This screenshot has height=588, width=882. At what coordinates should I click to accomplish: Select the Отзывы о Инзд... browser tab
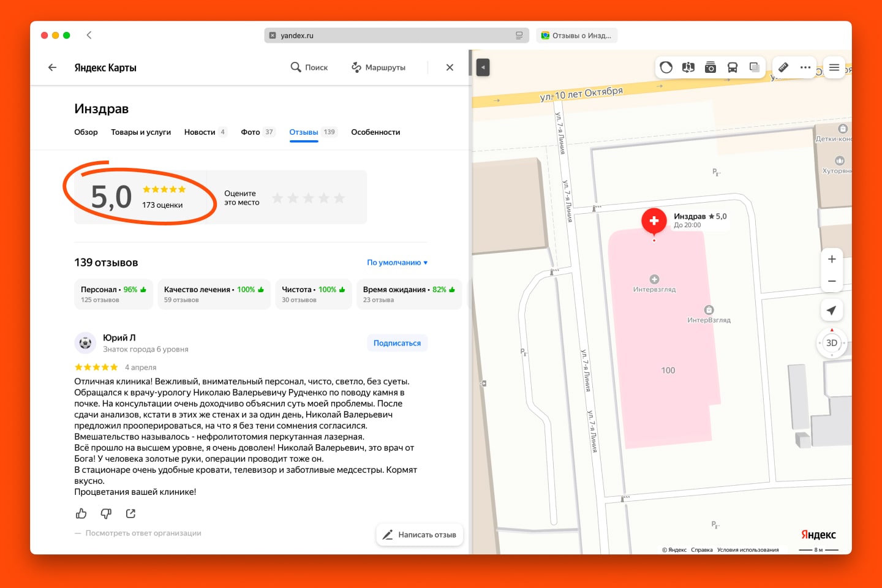click(576, 36)
